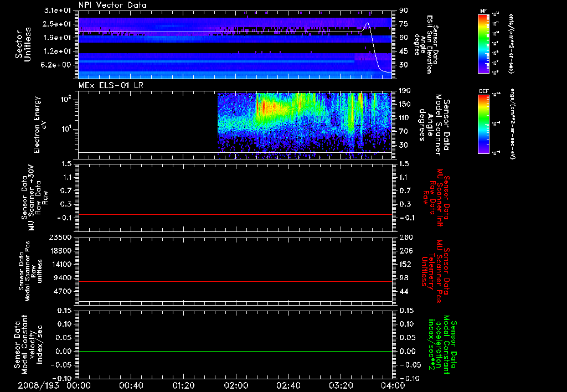Click the red line in Scanner Pos plot
Screen dimensions: 567x392
(x=235, y=281)
